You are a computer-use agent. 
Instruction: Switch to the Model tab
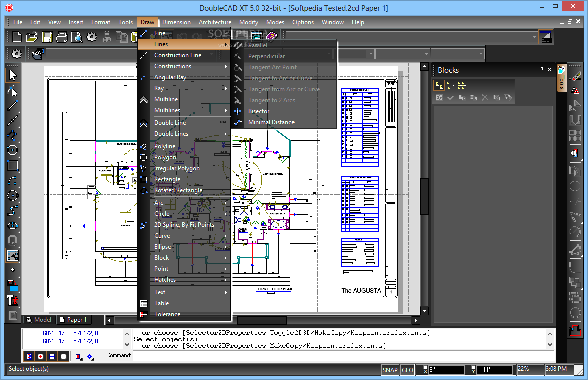(x=39, y=320)
